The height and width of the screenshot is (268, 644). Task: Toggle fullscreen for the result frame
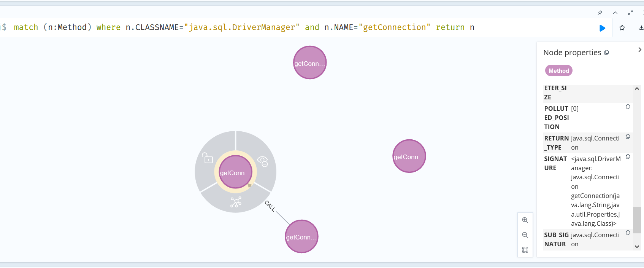click(x=630, y=13)
